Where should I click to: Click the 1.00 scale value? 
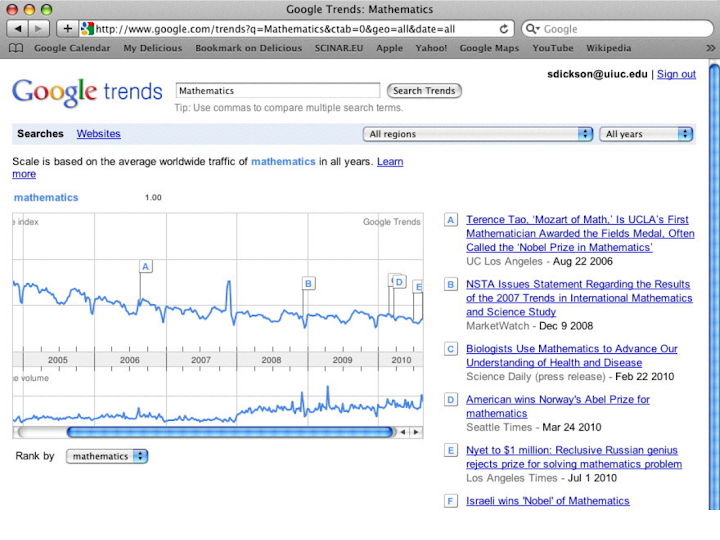coord(153,197)
